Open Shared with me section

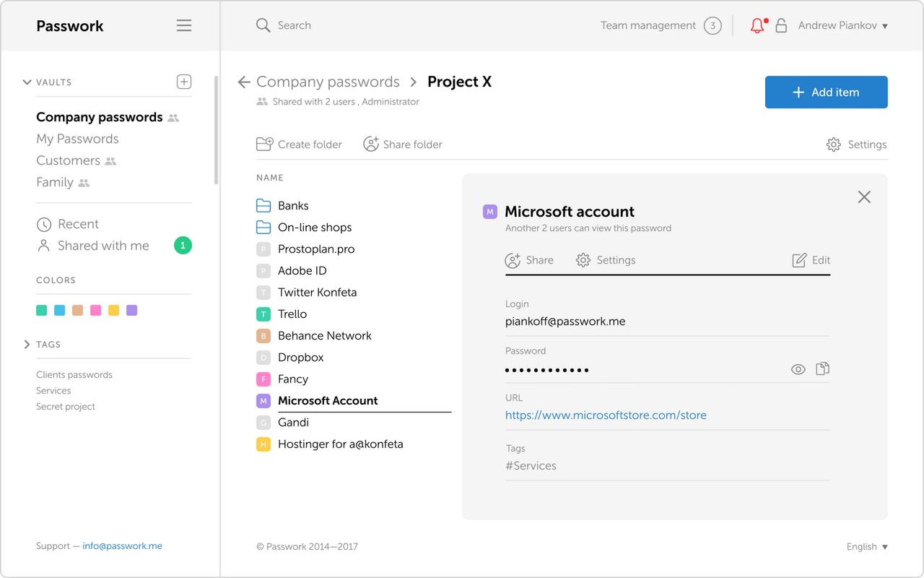coord(103,246)
